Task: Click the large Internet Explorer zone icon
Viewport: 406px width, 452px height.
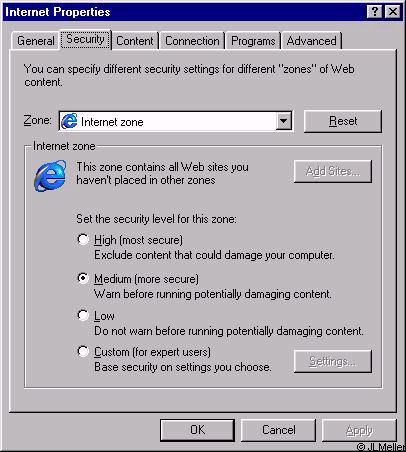Action: 50,176
